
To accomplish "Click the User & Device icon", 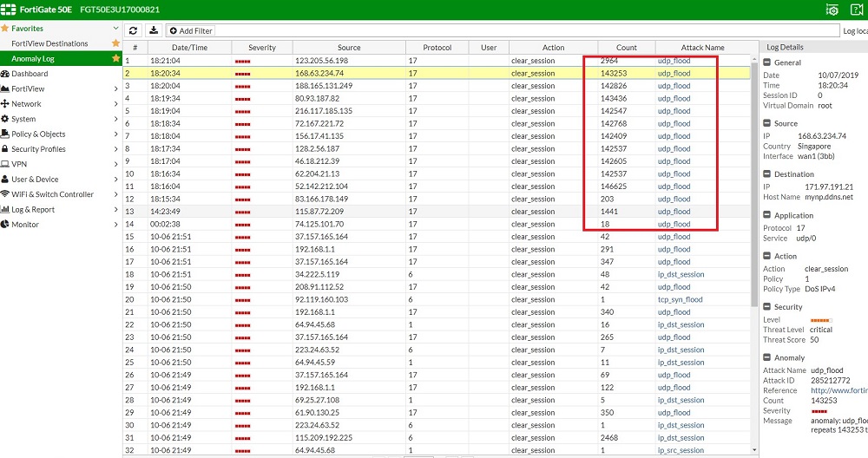I will point(5,180).
